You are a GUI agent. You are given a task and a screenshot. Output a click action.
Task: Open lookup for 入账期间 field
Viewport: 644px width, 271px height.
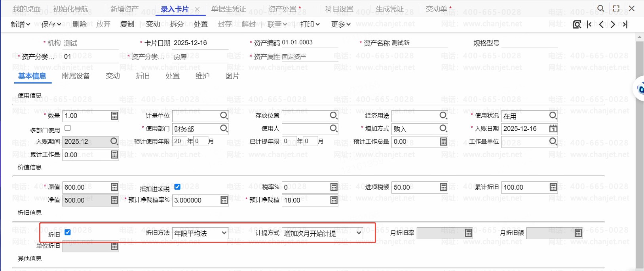114,141
